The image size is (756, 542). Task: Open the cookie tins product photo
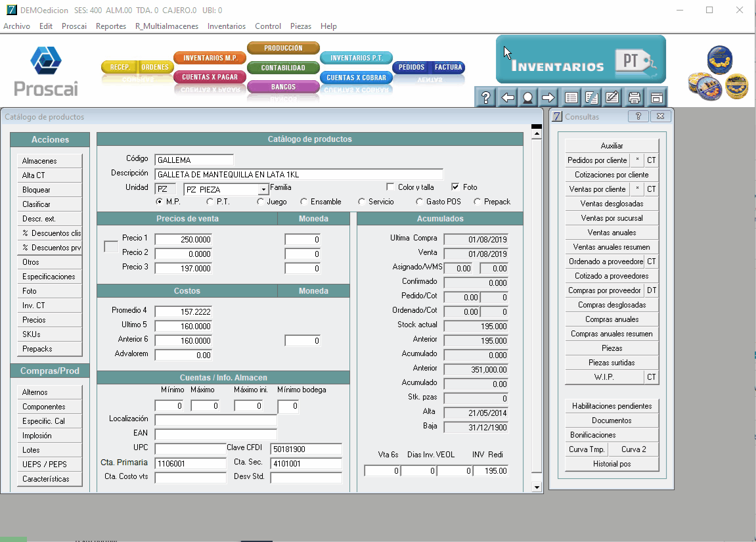pos(719,74)
